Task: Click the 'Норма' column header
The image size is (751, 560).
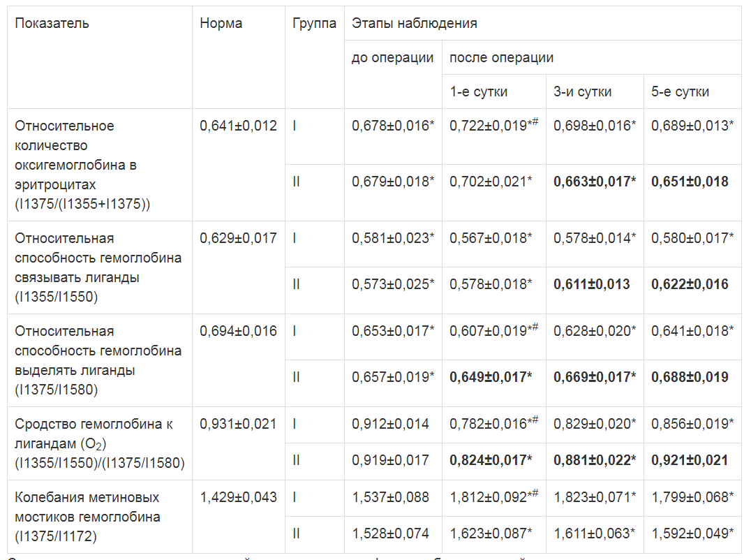Action: (221, 23)
